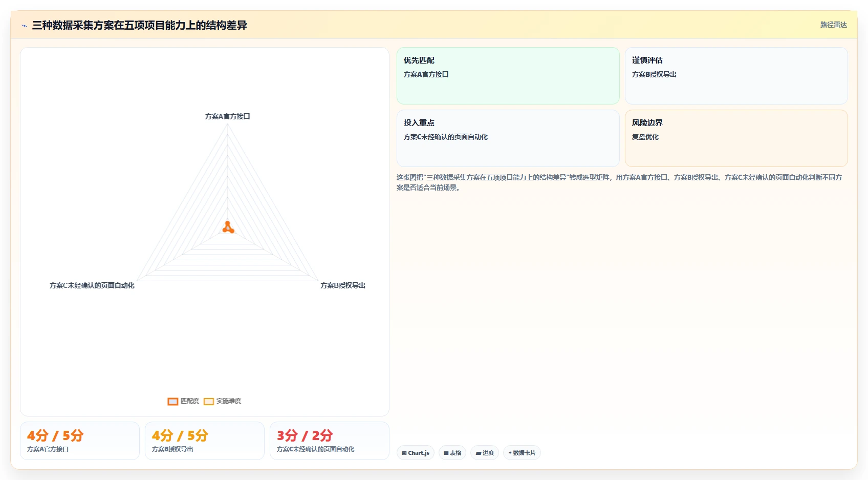Click 方案B授权导出 text in 谨慎评估 card

click(x=654, y=74)
